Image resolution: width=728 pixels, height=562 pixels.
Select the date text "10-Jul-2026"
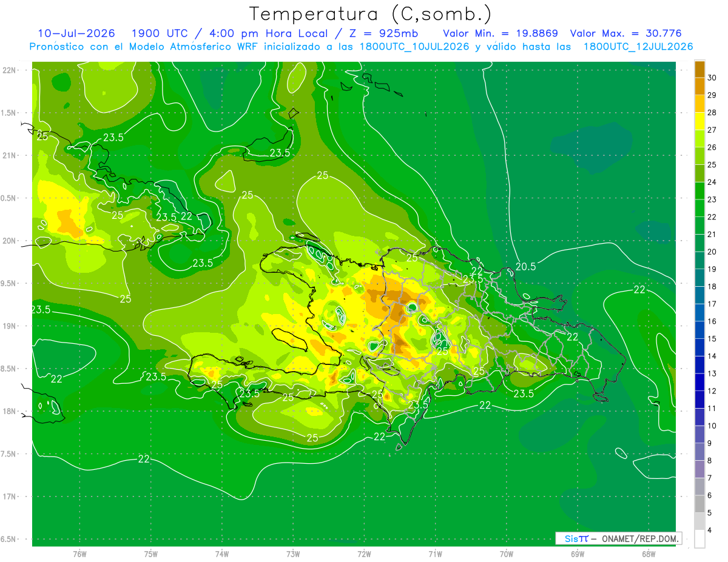[76, 33]
